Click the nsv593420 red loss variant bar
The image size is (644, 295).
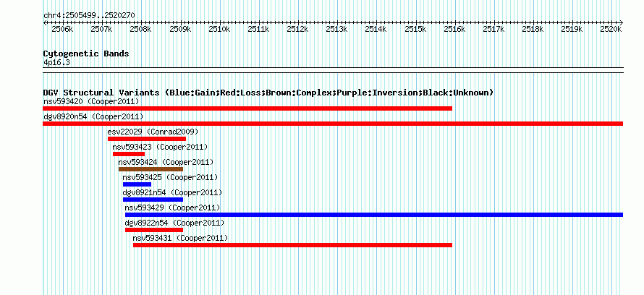(247, 108)
